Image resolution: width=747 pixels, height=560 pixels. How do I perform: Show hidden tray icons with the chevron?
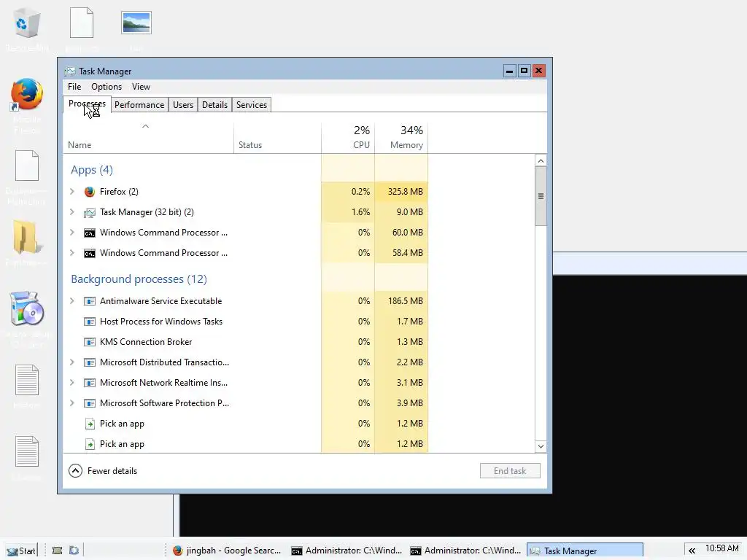[x=692, y=551]
